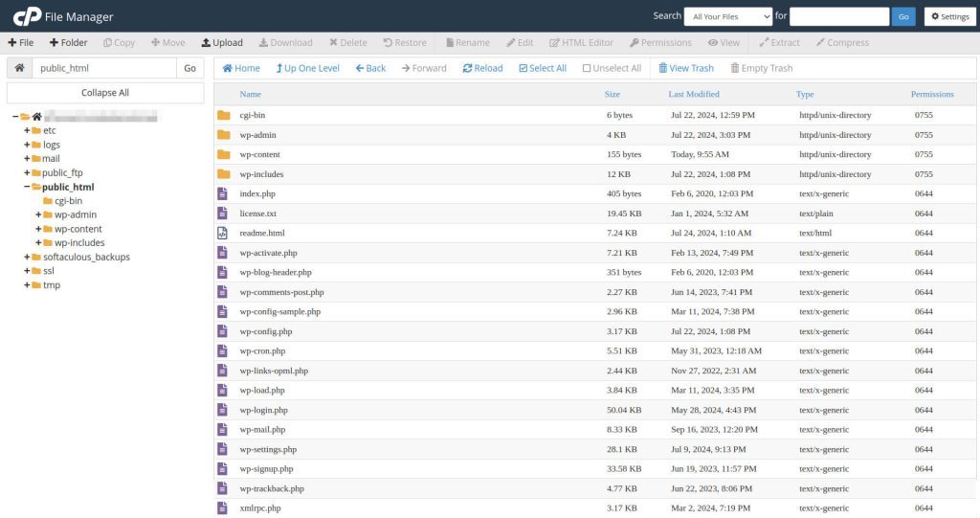Click the public_html path input field

click(x=104, y=68)
